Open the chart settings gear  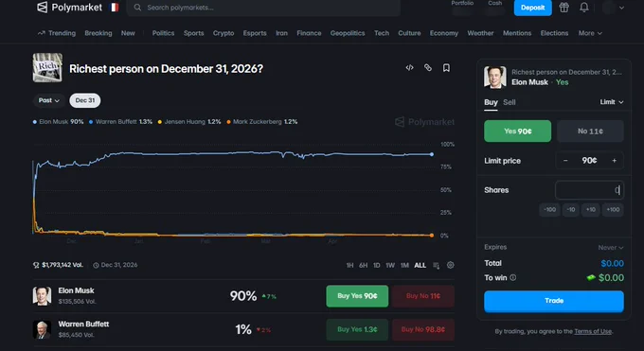tap(451, 265)
